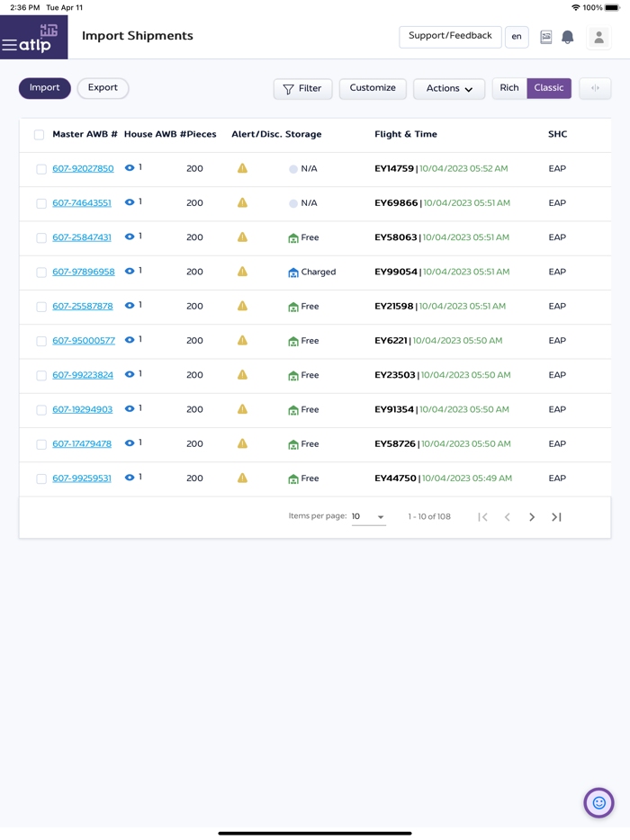Open the hamburger menu beside atlp logo
The height and width of the screenshot is (840, 630).
coord(9,45)
